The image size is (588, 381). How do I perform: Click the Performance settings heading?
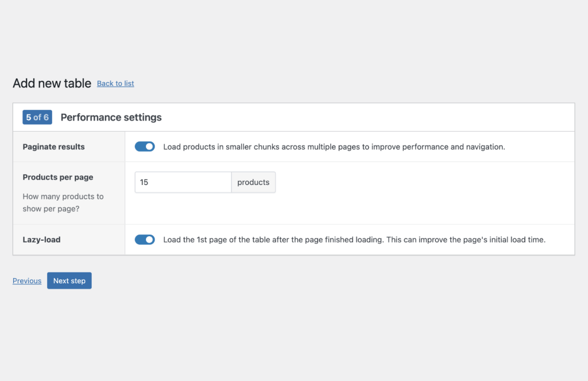[111, 117]
